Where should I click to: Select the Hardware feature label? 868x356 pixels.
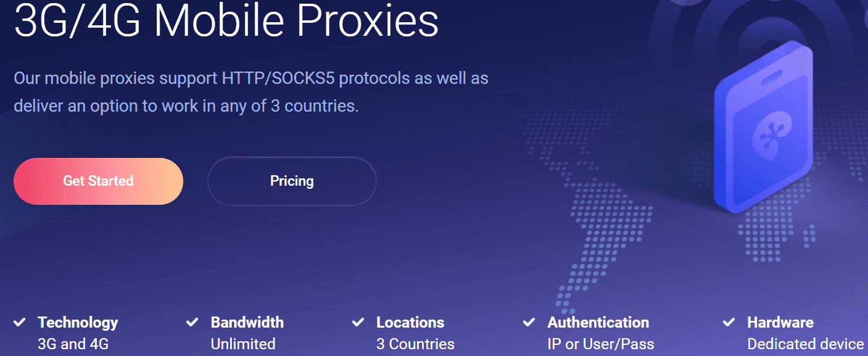click(780, 322)
